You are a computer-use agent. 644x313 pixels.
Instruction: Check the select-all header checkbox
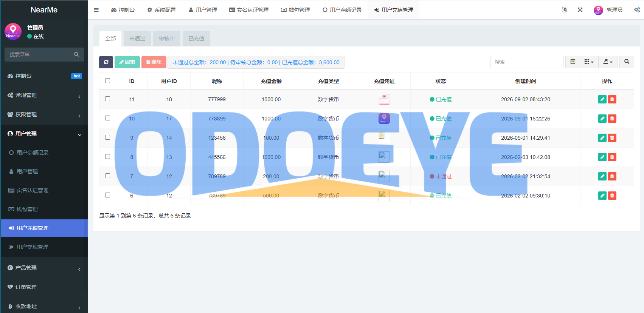pos(107,80)
